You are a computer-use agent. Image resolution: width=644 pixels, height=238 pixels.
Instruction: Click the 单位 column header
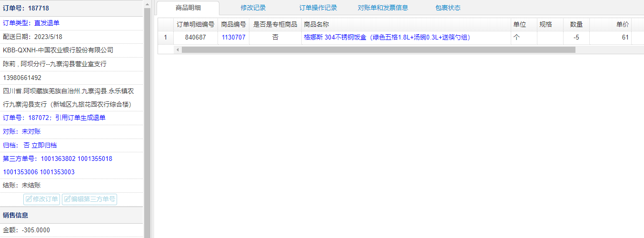tap(524, 24)
